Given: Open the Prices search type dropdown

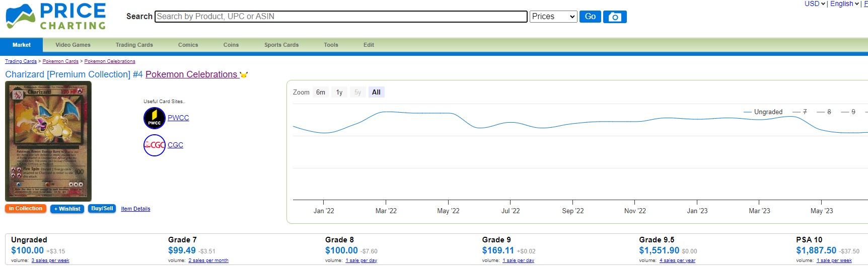Looking at the screenshot, I should coord(553,17).
